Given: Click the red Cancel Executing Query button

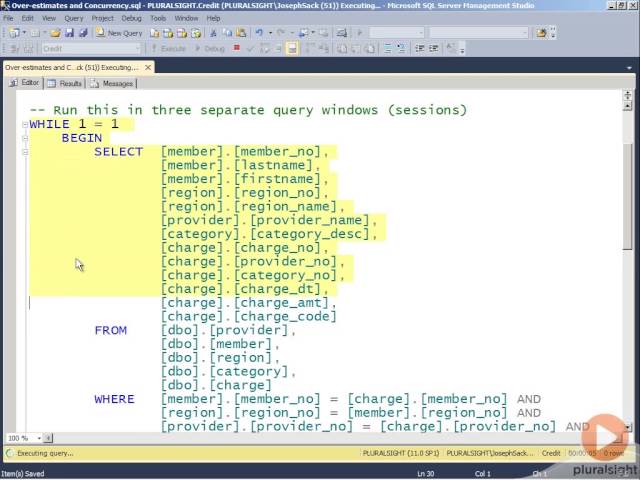Looking at the screenshot, I should point(236,48).
